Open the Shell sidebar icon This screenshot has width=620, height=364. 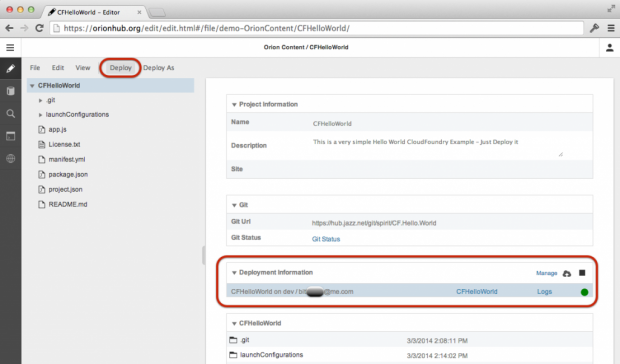point(11,136)
